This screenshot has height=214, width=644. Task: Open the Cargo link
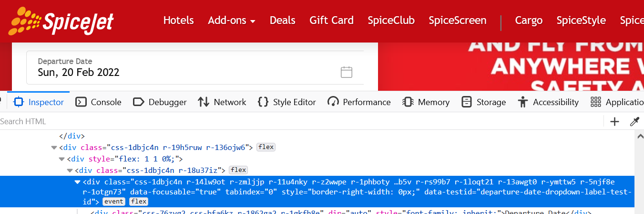529,21
